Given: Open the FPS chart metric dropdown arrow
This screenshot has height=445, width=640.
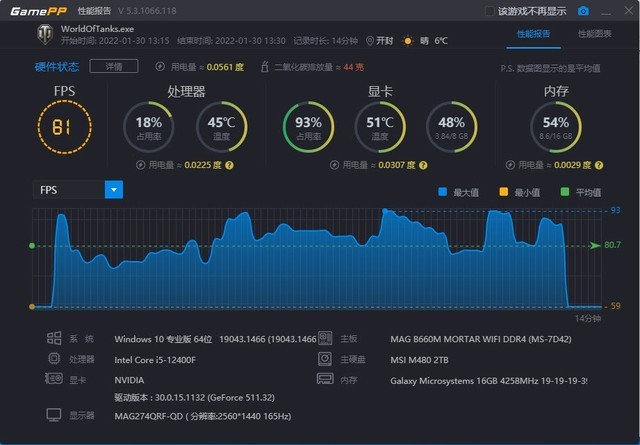Looking at the screenshot, I should tap(114, 190).
